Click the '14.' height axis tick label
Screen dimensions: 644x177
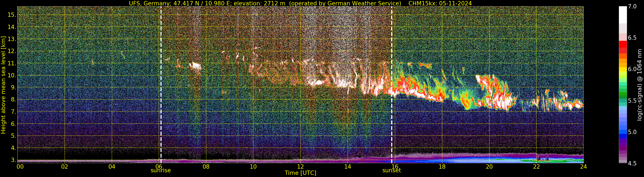point(12,27)
